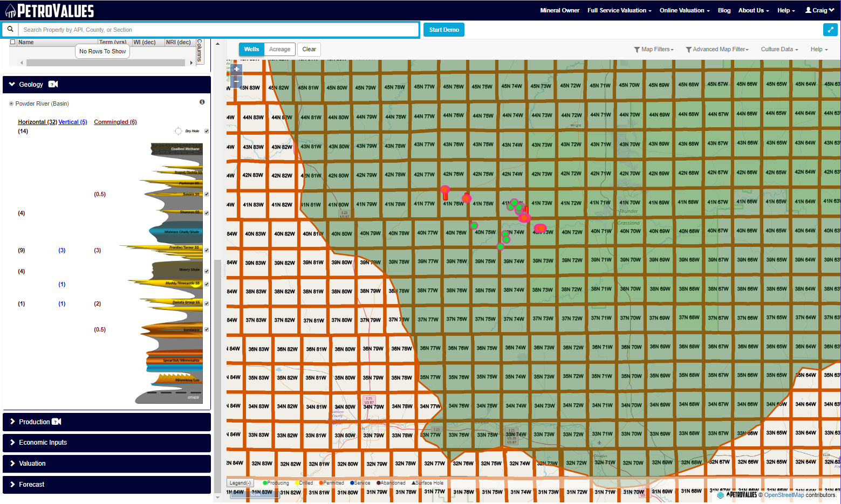This screenshot has width=841, height=504.
Task: Click the Start Demo button
Action: point(444,30)
